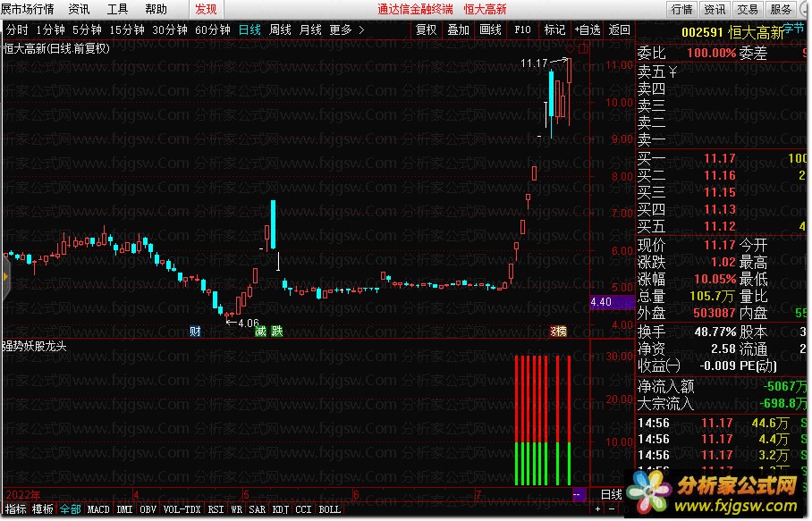Select the 30分钟 period

click(170, 30)
